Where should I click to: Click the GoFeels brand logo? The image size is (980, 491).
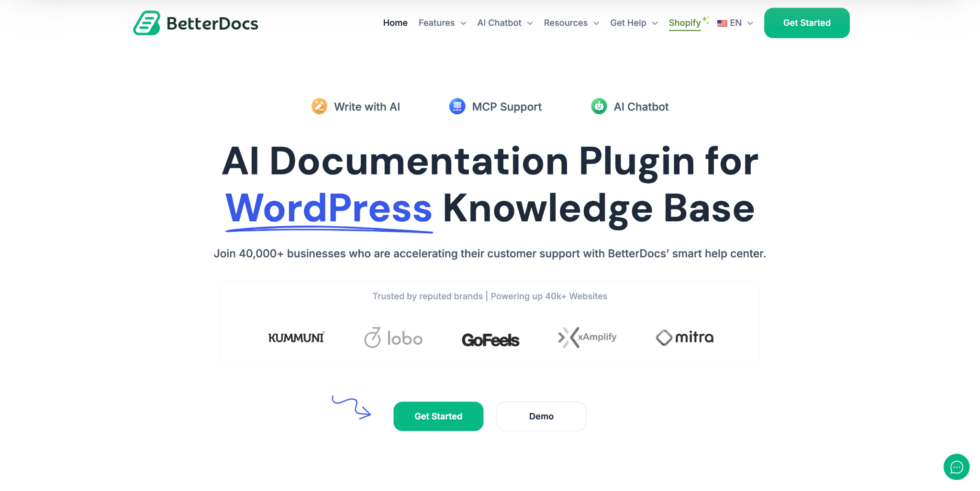pos(490,340)
